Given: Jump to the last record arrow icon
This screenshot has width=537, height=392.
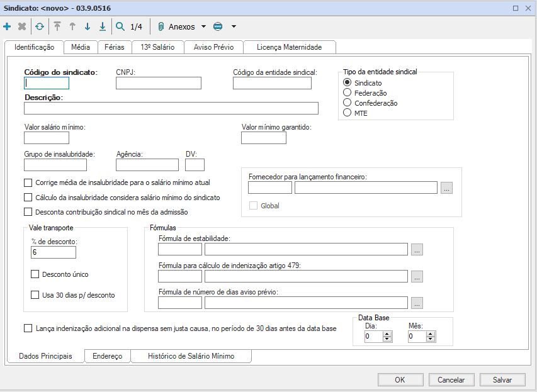Looking at the screenshot, I should point(103,27).
